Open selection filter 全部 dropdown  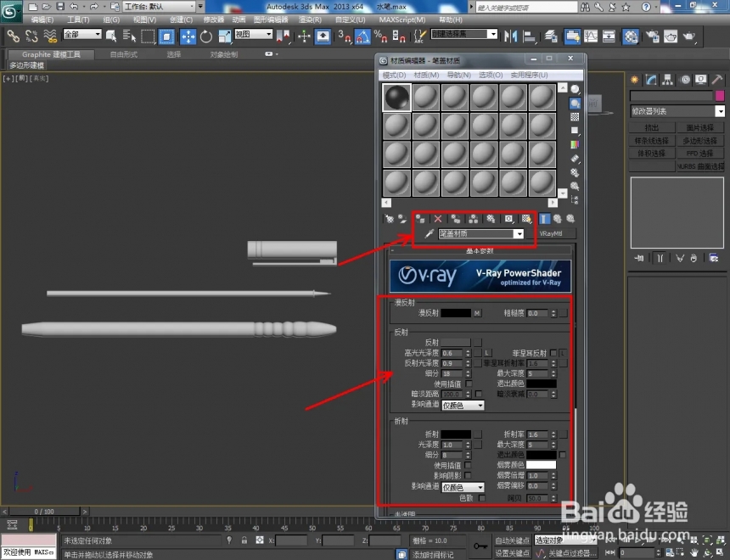(x=82, y=34)
